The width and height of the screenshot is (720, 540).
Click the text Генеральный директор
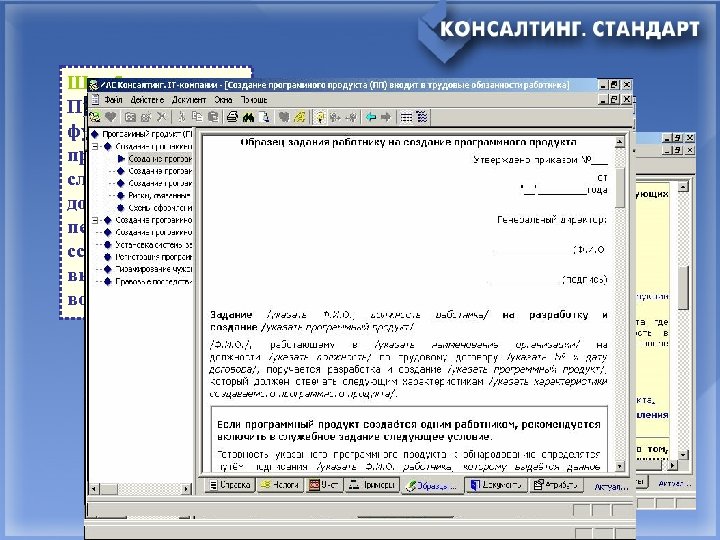[x=552, y=220]
